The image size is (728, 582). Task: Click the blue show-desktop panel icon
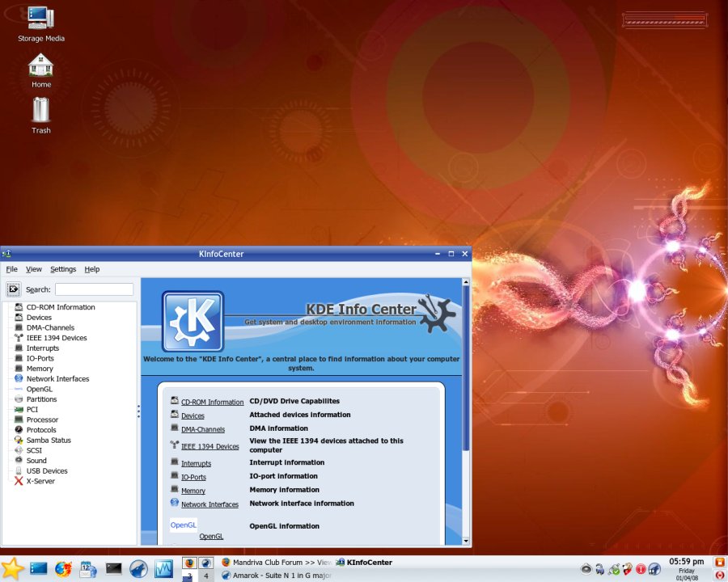click(39, 568)
